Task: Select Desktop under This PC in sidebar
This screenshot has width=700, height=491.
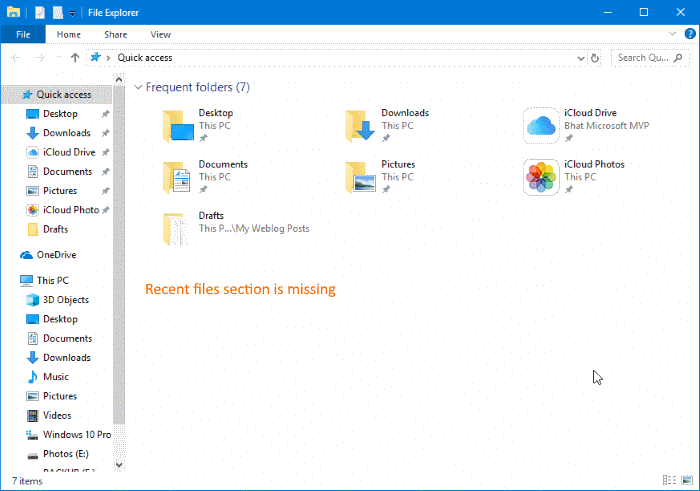Action: 52,319
